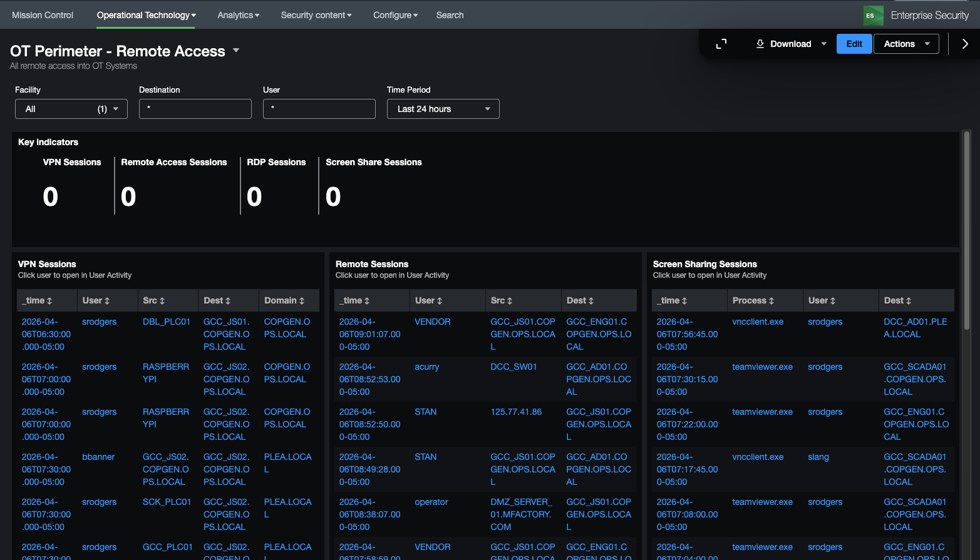Sort Screen Sharing Sessions by Dest
This screenshot has width=980, height=560.
click(x=897, y=300)
